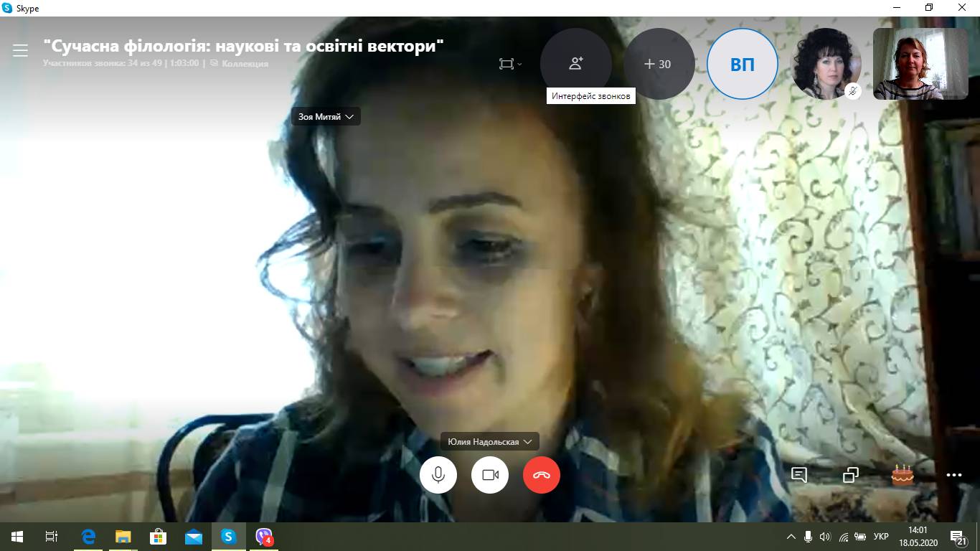
Task: Show the +30 additional participants
Action: coord(659,64)
